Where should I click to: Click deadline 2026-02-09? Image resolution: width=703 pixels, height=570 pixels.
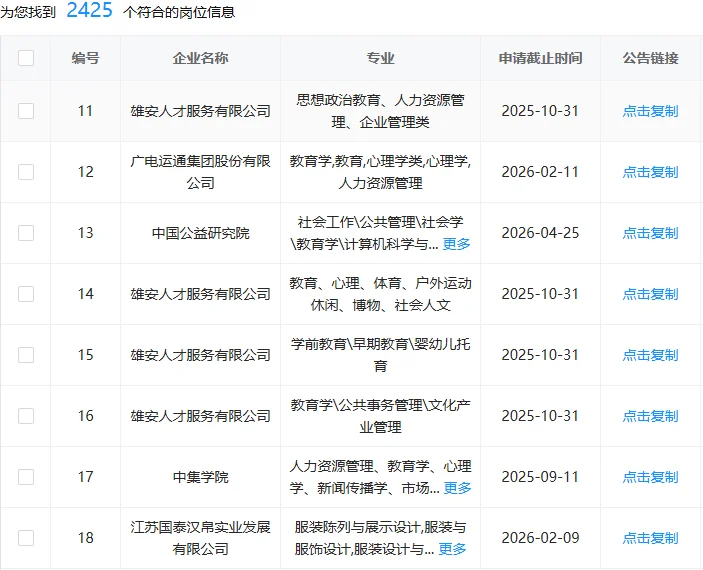(x=540, y=538)
